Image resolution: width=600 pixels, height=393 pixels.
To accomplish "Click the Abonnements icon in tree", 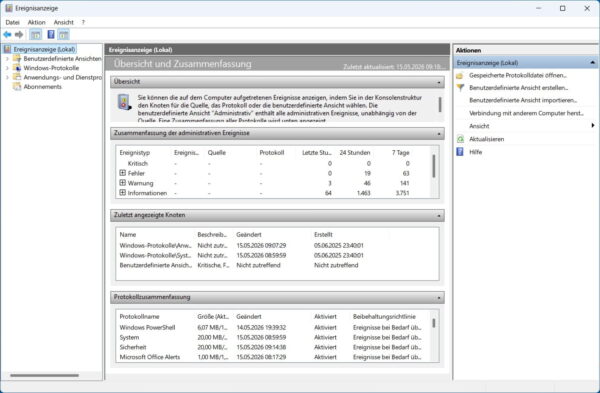I will click(17, 86).
